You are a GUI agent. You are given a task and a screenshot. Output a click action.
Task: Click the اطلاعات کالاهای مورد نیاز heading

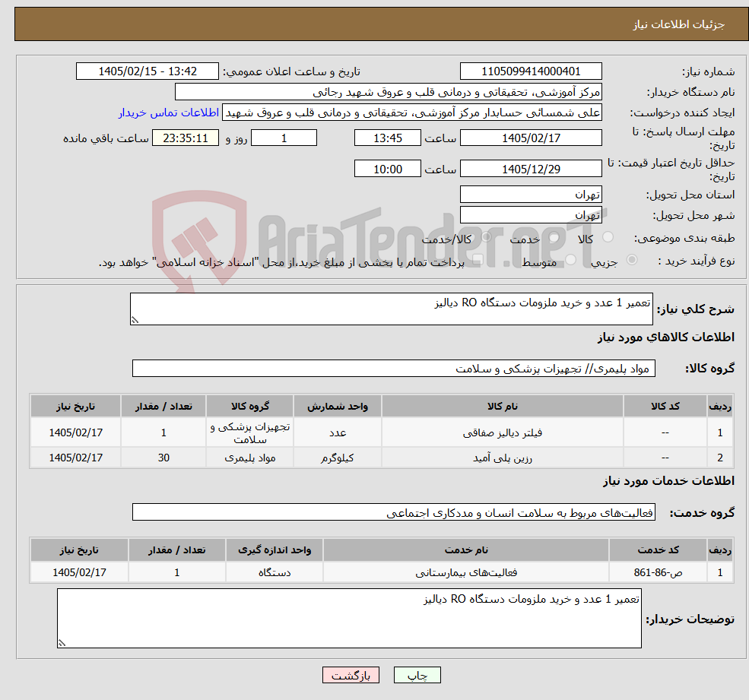[x=665, y=337]
